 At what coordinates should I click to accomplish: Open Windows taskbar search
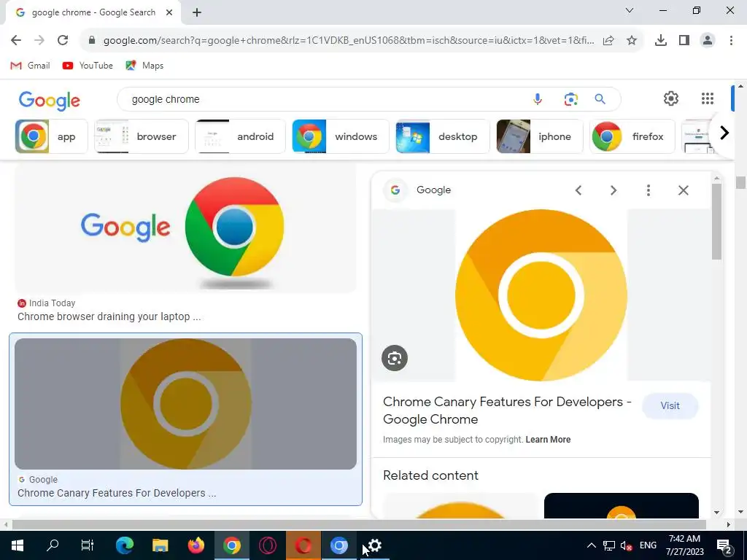53,545
